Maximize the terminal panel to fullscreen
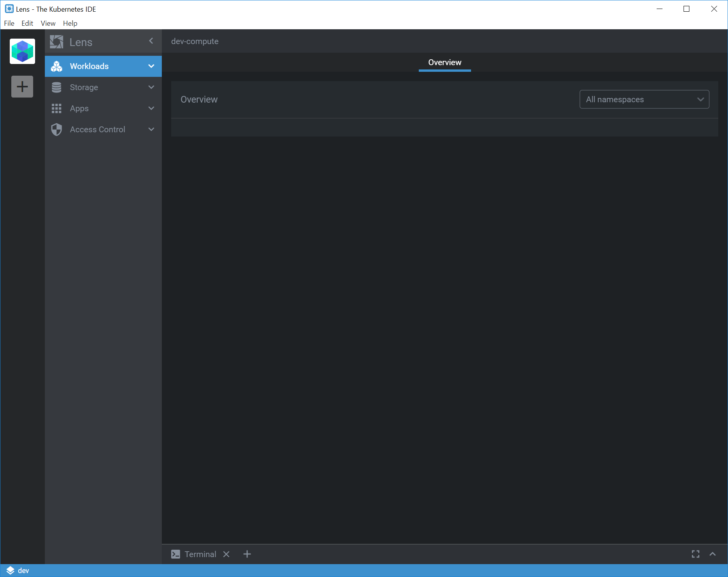728x577 pixels. tap(696, 554)
